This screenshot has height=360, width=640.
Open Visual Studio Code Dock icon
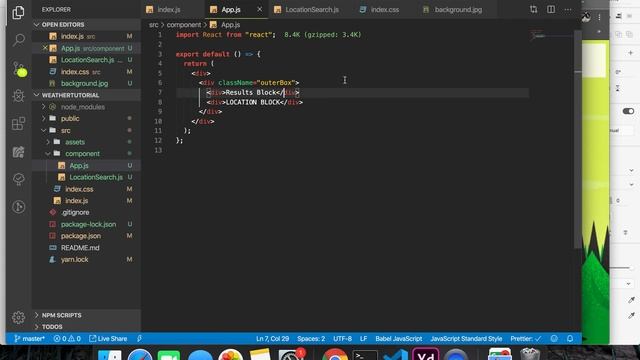(x=395, y=355)
